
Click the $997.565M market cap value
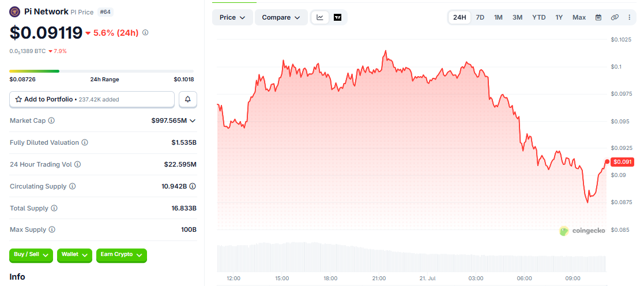coord(169,121)
